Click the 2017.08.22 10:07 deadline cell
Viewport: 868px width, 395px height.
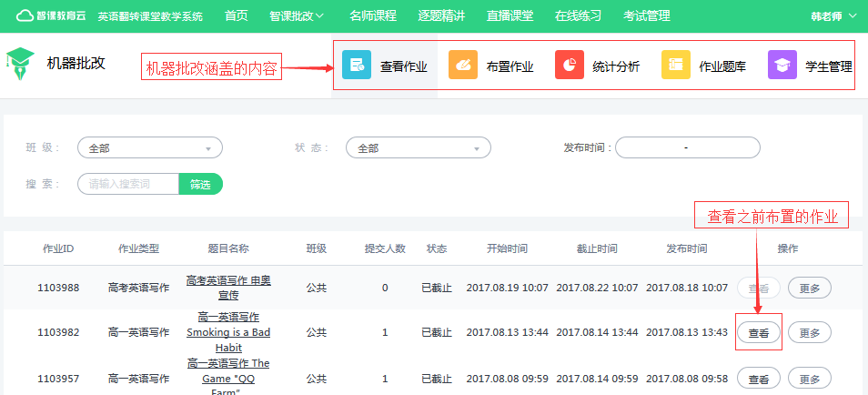(x=597, y=288)
